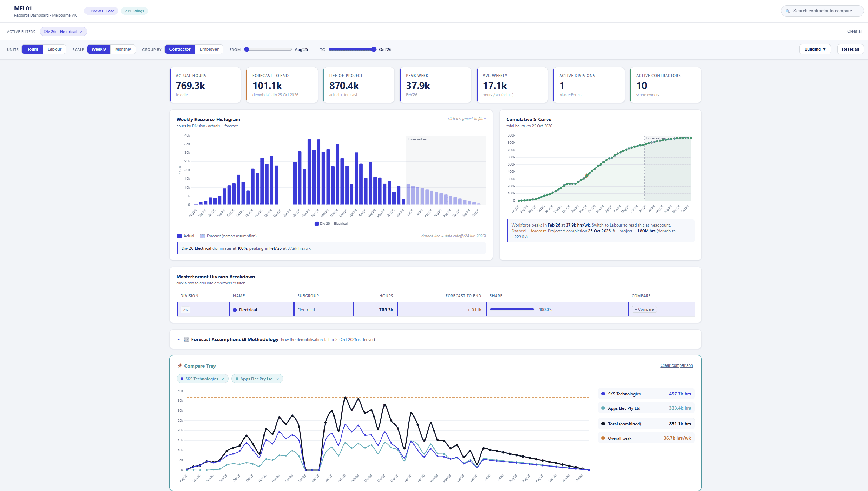Remove SKS Technologies from compare tray
Screen dimensions: 868x491
(223, 379)
